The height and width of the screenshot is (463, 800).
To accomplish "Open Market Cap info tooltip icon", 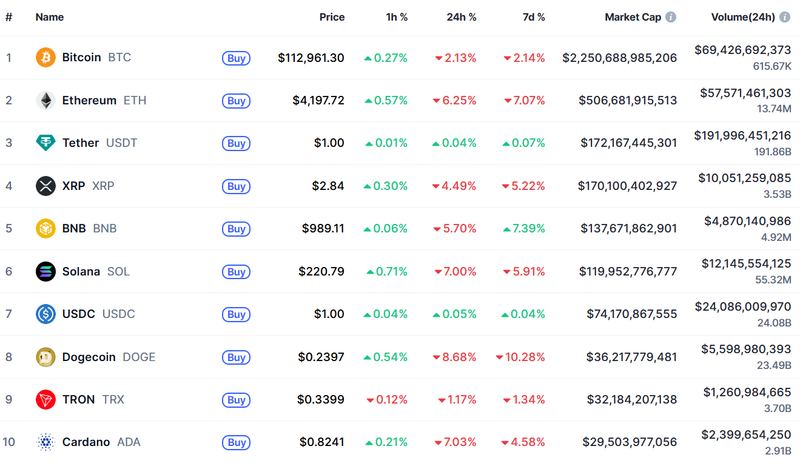I will [671, 18].
